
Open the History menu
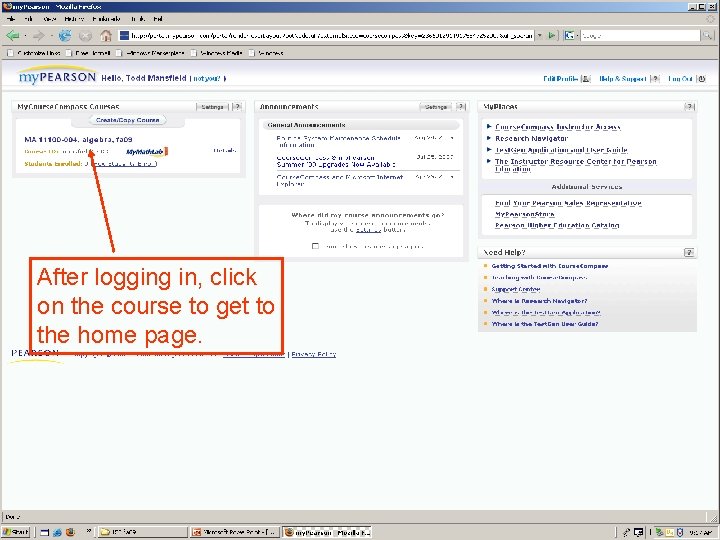click(x=74, y=19)
